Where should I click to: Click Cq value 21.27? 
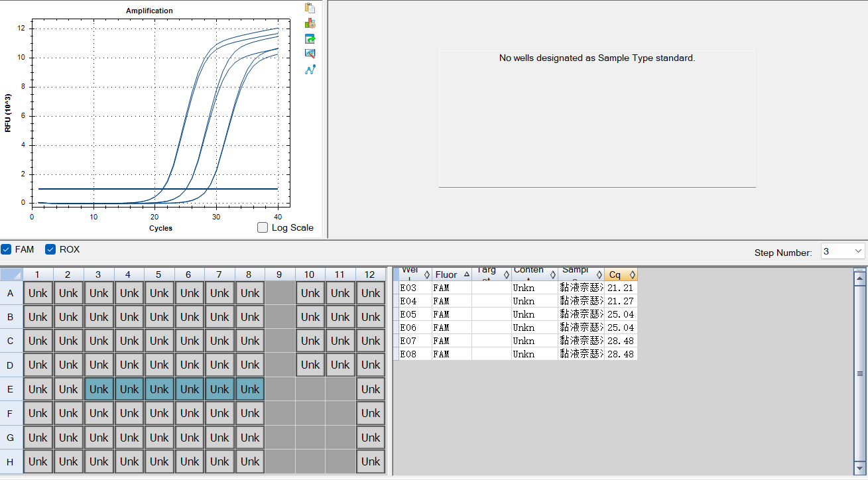pos(621,301)
